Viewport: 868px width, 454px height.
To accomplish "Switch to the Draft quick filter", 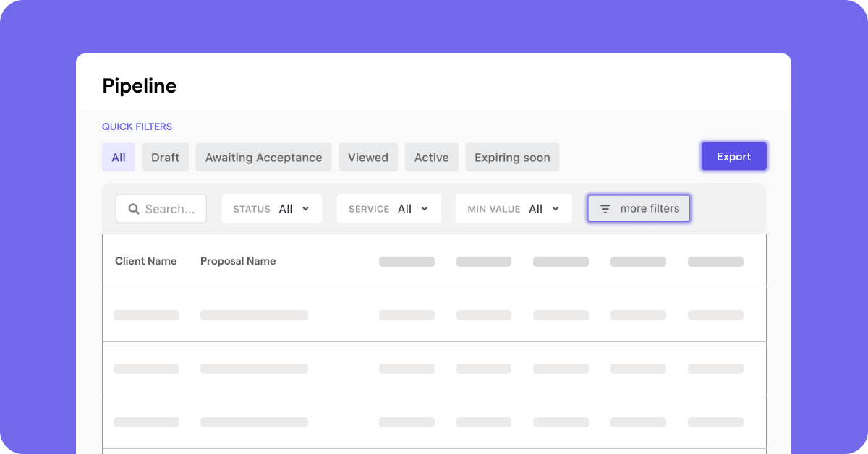I will pos(165,157).
